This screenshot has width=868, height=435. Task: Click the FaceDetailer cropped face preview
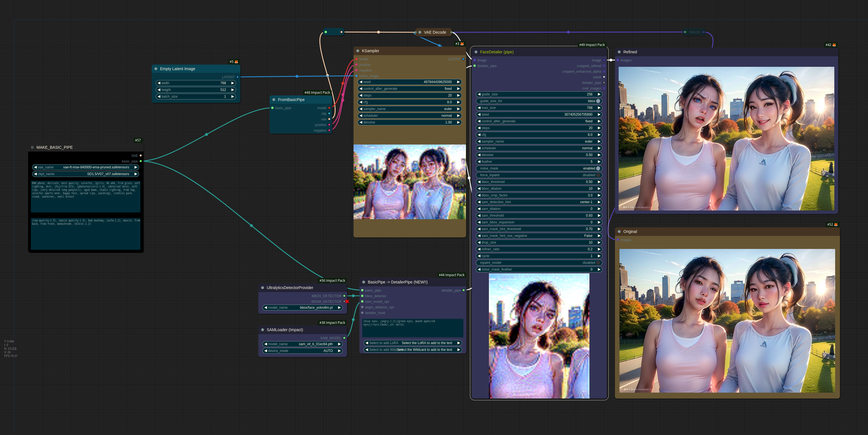tap(539, 336)
